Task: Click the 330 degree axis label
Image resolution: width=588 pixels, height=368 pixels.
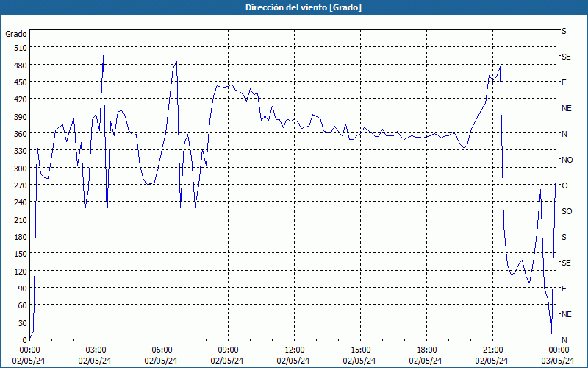Action: coord(21,151)
